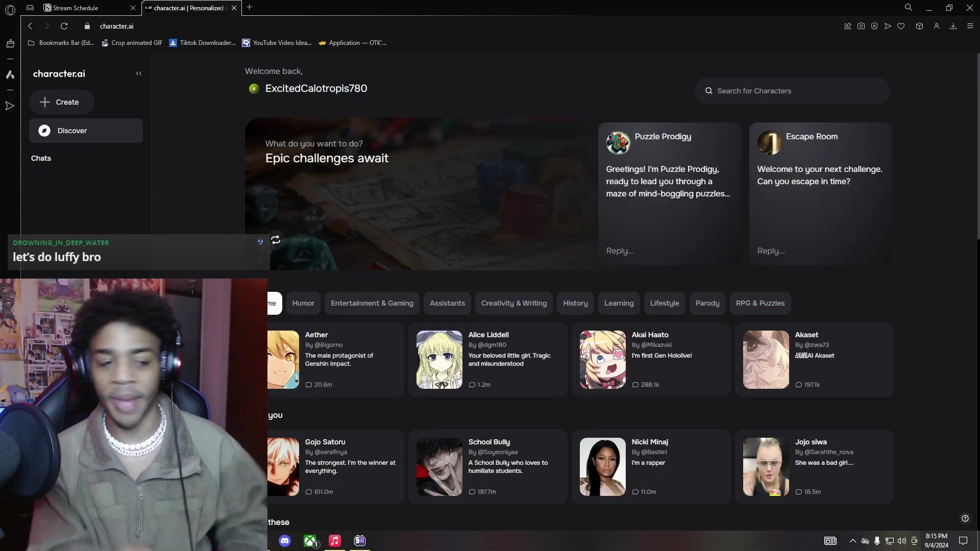Open the Create button in the sidebar
Screen dimensions: 980x551
pyautogui.click(x=61, y=102)
